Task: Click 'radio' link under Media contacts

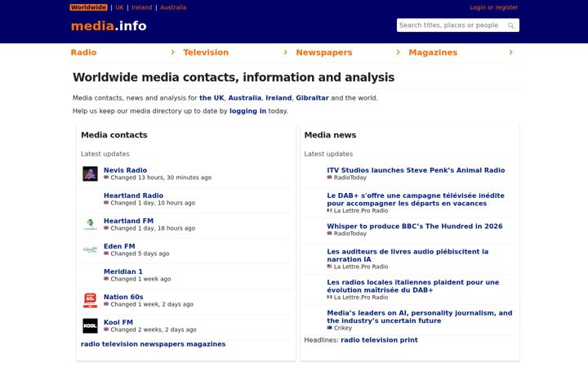Action: [x=91, y=344]
